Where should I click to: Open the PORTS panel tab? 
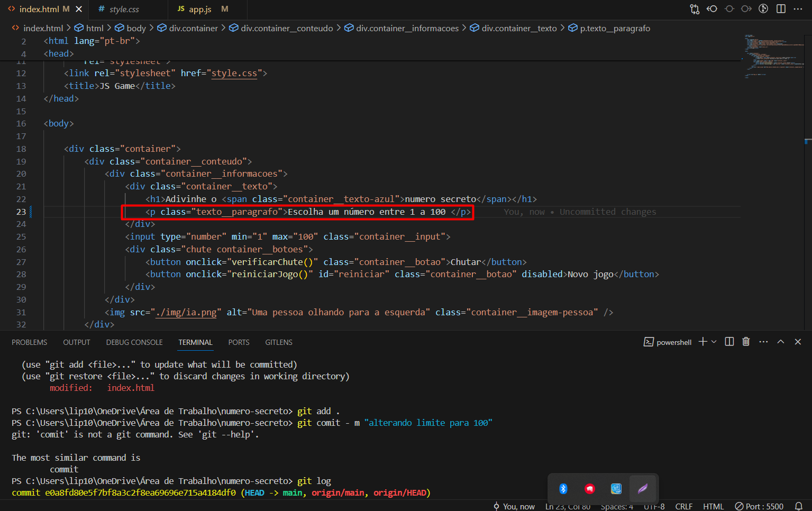(239, 342)
